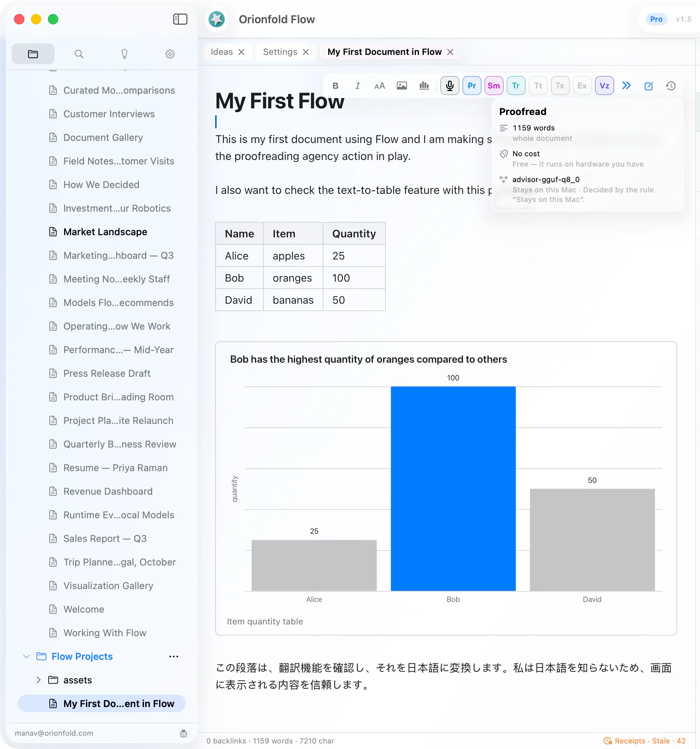Image resolution: width=700 pixels, height=749 pixels.
Task: Close the My First Document in Flow tab
Action: click(450, 52)
